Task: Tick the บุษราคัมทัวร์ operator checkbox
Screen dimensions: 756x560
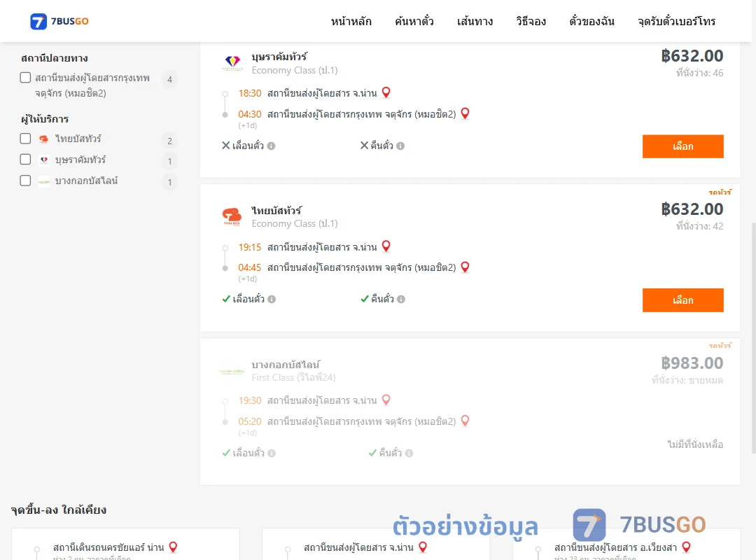Action: click(x=26, y=159)
